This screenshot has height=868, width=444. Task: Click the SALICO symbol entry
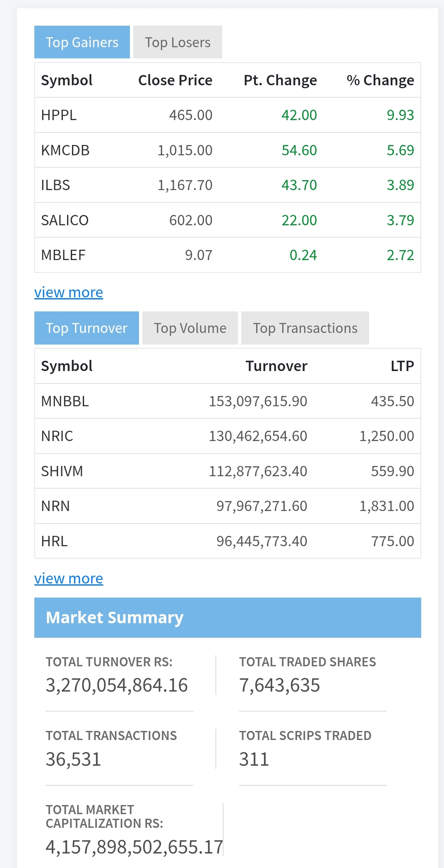[65, 220]
